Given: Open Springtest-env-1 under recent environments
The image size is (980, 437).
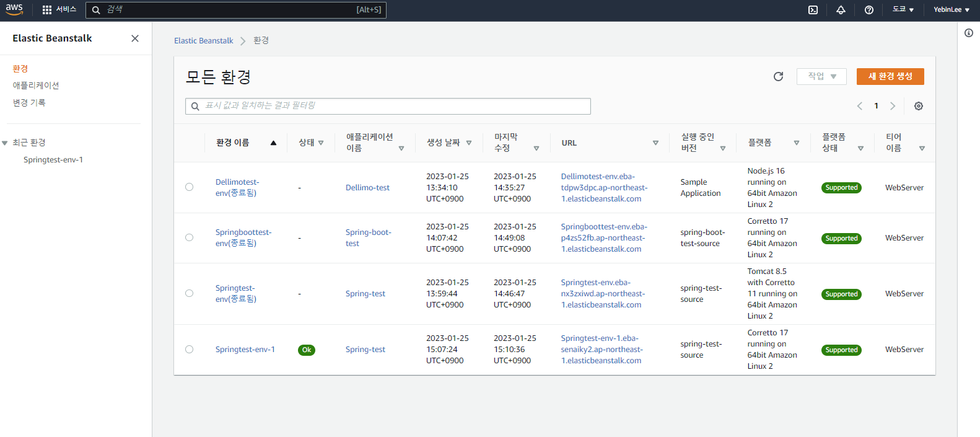Looking at the screenshot, I should pyautogui.click(x=53, y=160).
